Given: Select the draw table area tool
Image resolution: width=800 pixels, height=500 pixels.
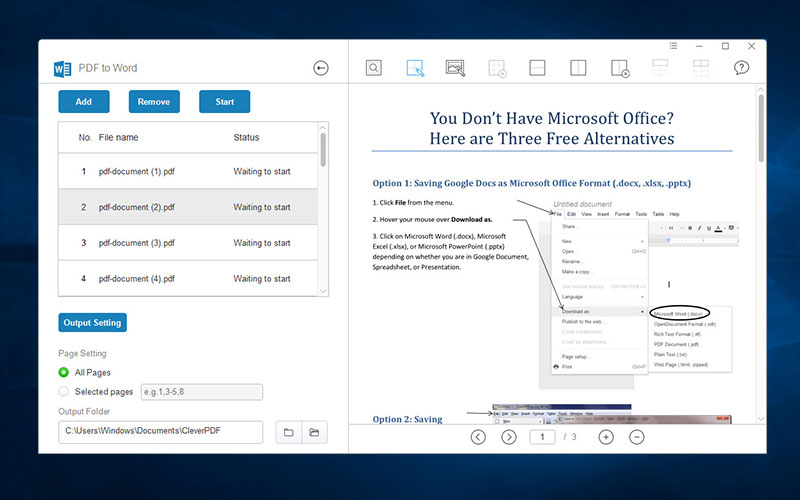Looking at the screenshot, I should [x=415, y=68].
